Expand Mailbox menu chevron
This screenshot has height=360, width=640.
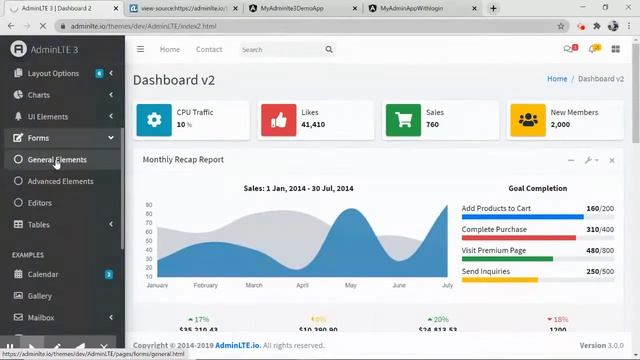111,317
